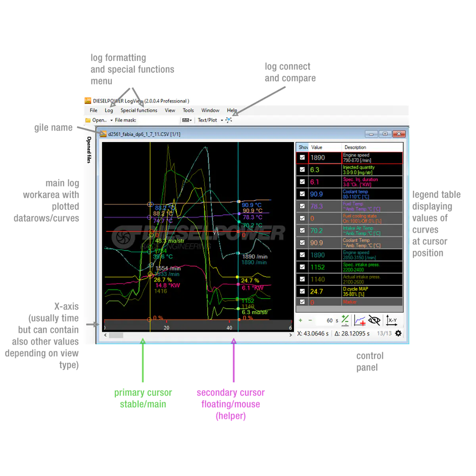Click the plus/minus auto-scale icon

pyautogui.click(x=345, y=320)
